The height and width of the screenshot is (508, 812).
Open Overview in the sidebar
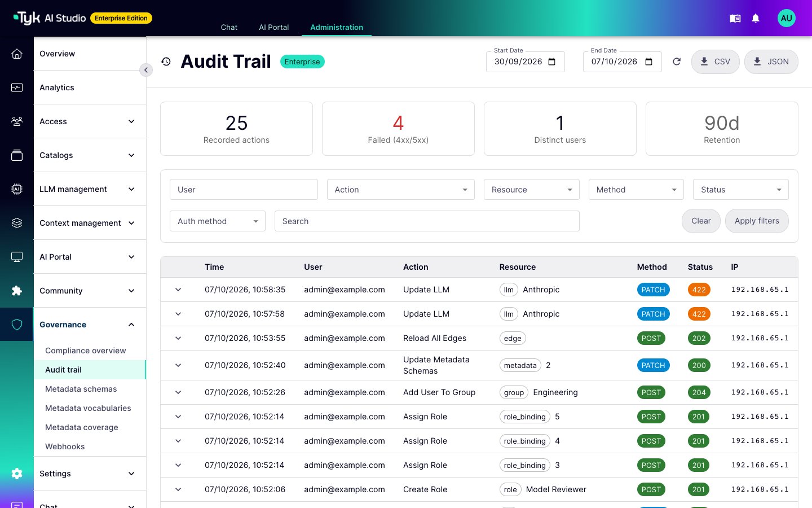90,54
